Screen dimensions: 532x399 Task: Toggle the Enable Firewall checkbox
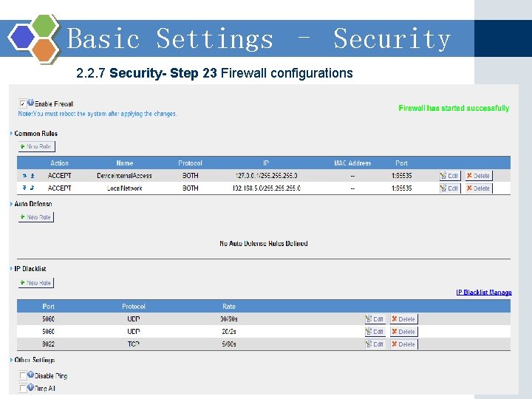[x=23, y=103]
